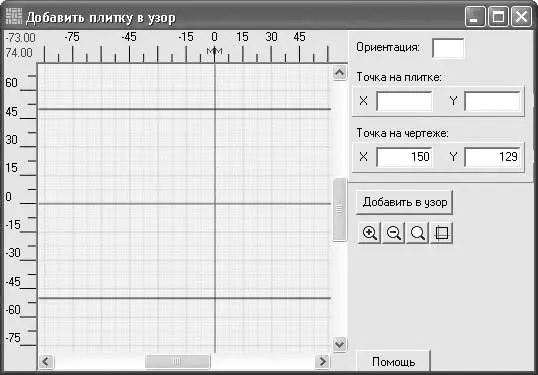The image size is (538, 375).
Task: Select the plain magnifier zoom tool
Action: tap(417, 233)
